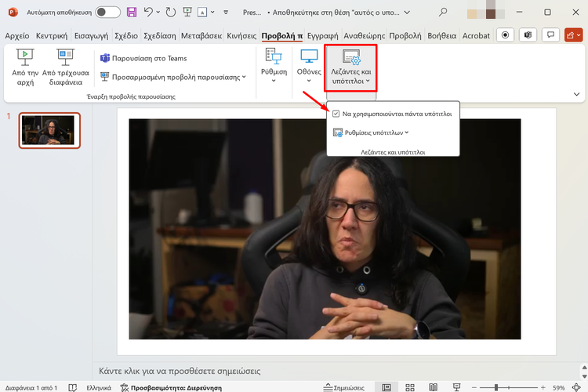The image size is (588, 392).
Task: Click the notes pane scroll up arrow
Action: (584, 367)
